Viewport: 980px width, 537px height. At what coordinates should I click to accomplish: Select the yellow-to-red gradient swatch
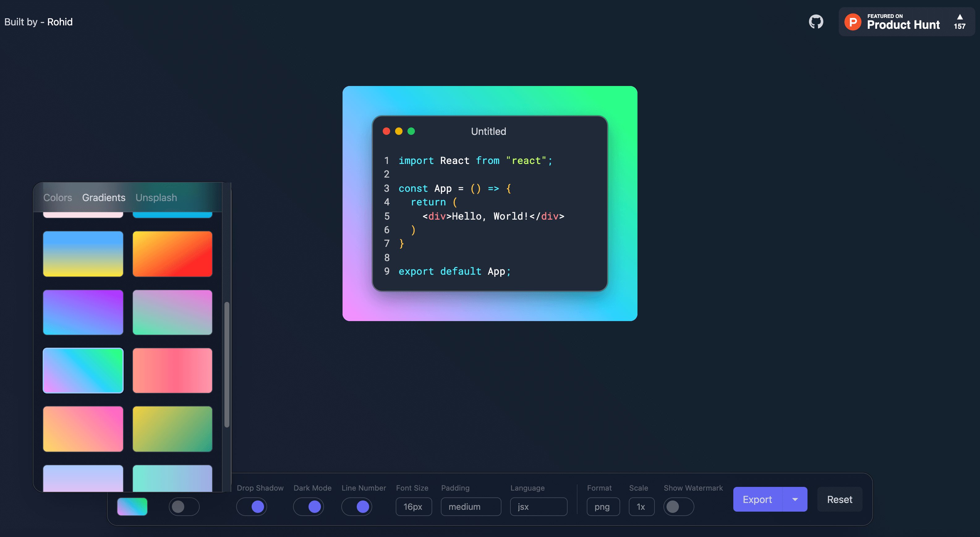point(172,254)
